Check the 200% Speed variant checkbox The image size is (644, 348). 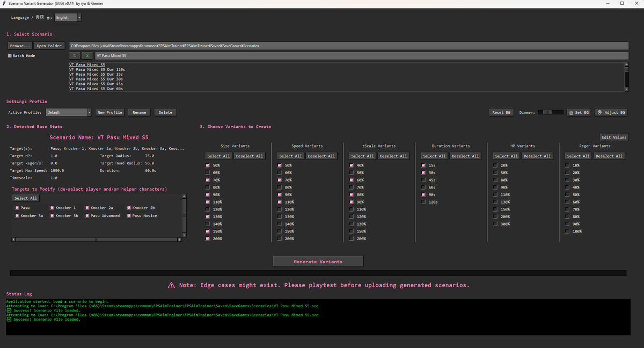coord(280,238)
